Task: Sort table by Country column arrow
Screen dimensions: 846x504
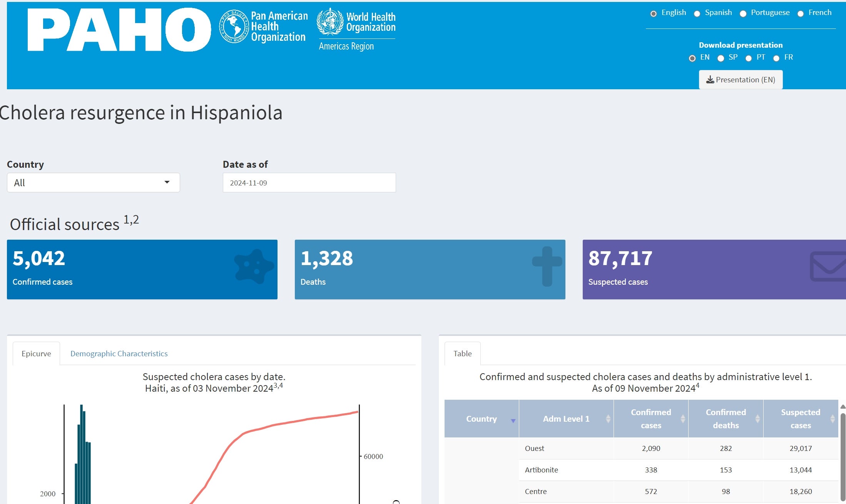Action: [513, 421]
